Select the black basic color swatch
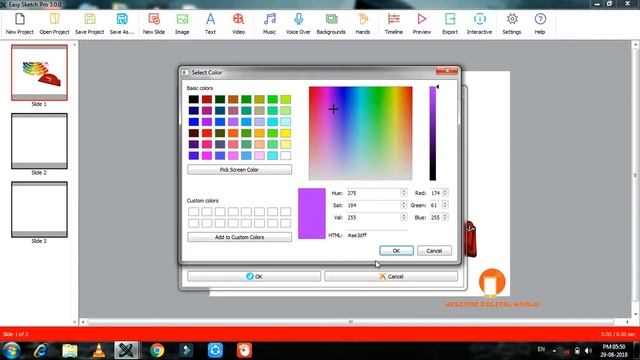The image size is (640, 360). tap(193, 99)
